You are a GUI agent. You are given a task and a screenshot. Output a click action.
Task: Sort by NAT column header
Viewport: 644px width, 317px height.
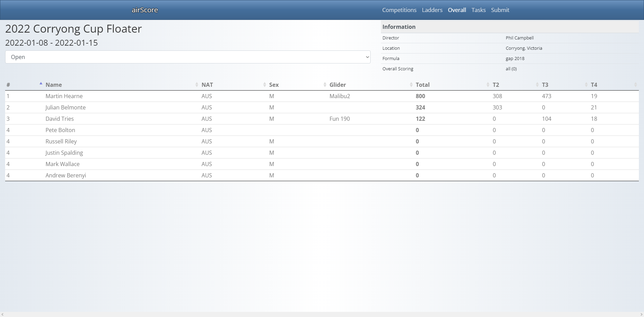click(x=207, y=85)
